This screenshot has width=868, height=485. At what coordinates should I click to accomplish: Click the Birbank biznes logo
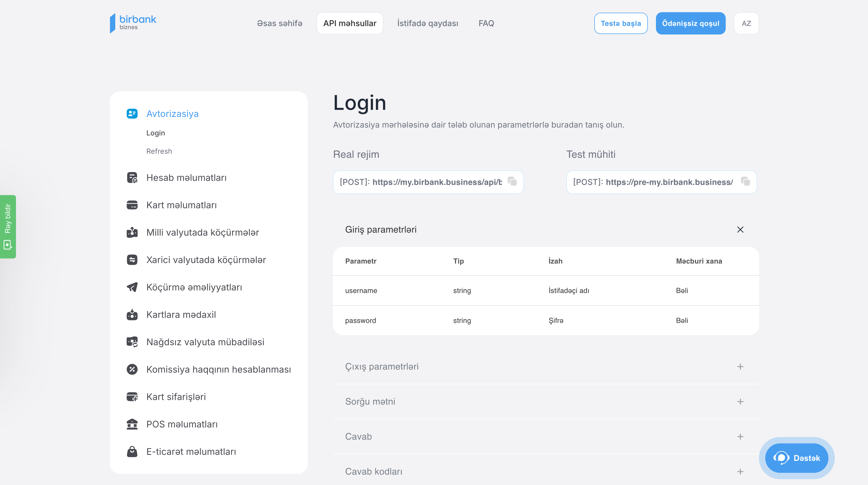pyautogui.click(x=133, y=23)
